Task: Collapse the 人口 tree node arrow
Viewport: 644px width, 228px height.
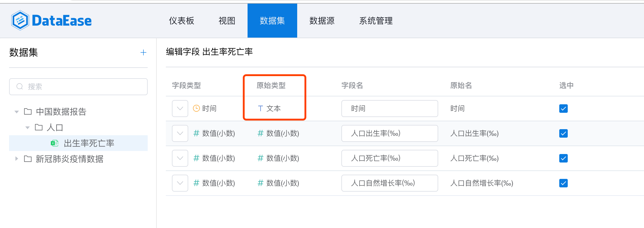Action: (28, 128)
